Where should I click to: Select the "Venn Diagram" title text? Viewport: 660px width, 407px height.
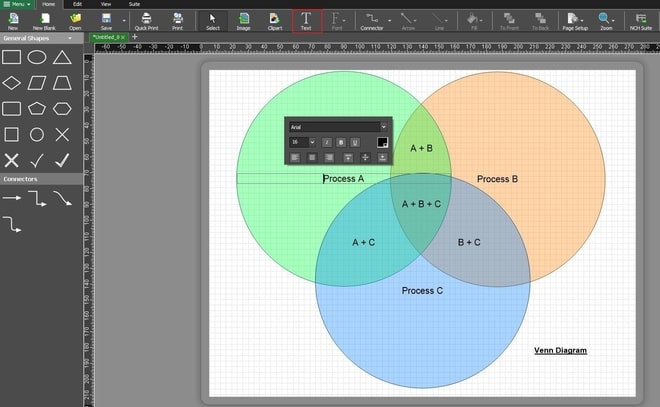560,350
